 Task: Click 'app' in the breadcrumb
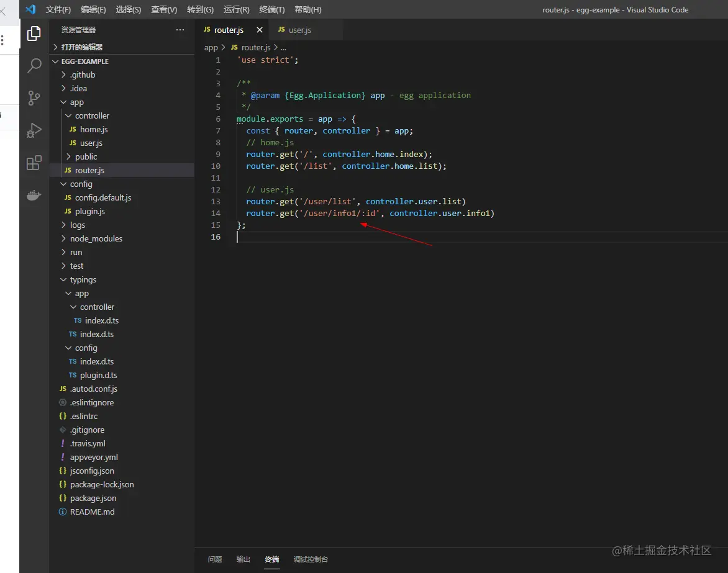pos(211,47)
